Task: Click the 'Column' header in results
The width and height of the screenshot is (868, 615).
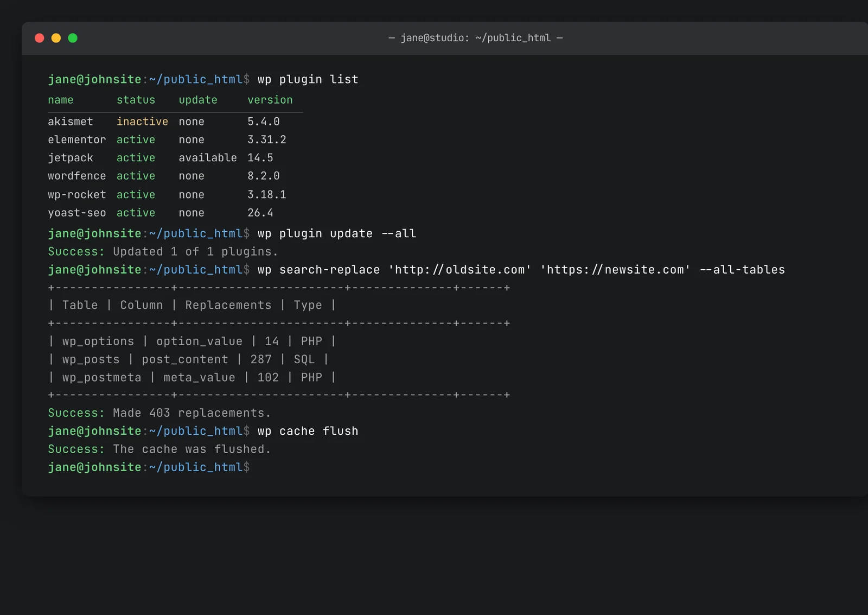Action: click(x=142, y=305)
